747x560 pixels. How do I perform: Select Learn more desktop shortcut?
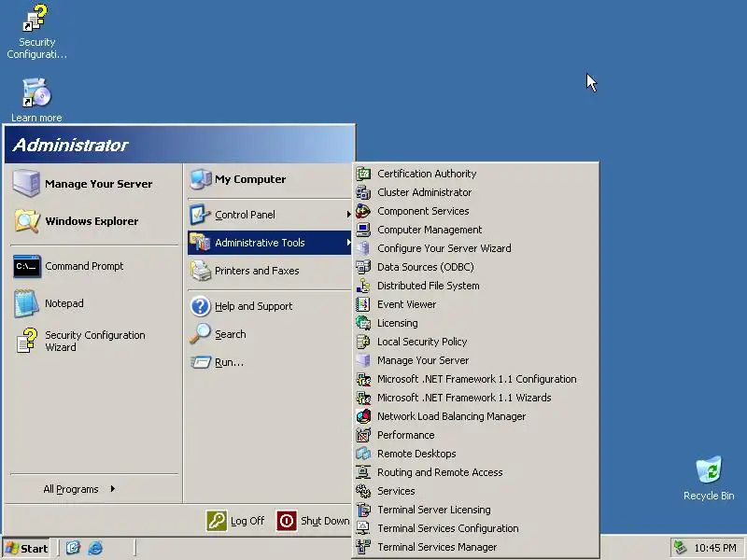coord(36,100)
